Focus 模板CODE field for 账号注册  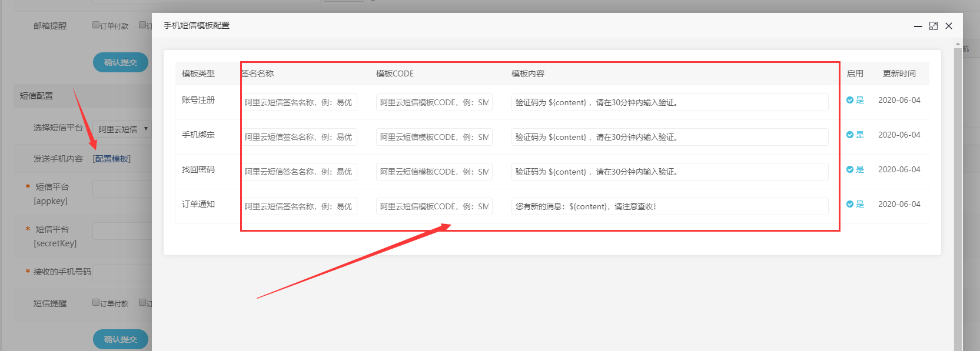click(x=434, y=102)
